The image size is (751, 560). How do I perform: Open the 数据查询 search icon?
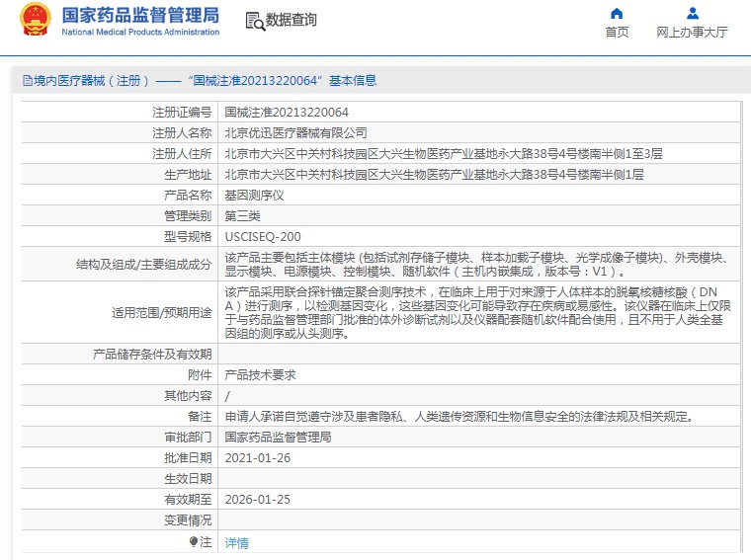255,21
